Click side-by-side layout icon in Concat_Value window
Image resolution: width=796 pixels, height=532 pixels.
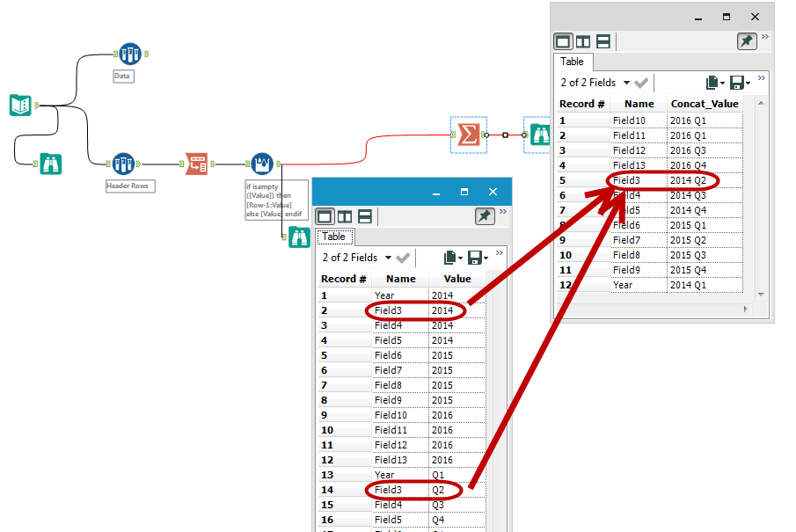[x=583, y=41]
